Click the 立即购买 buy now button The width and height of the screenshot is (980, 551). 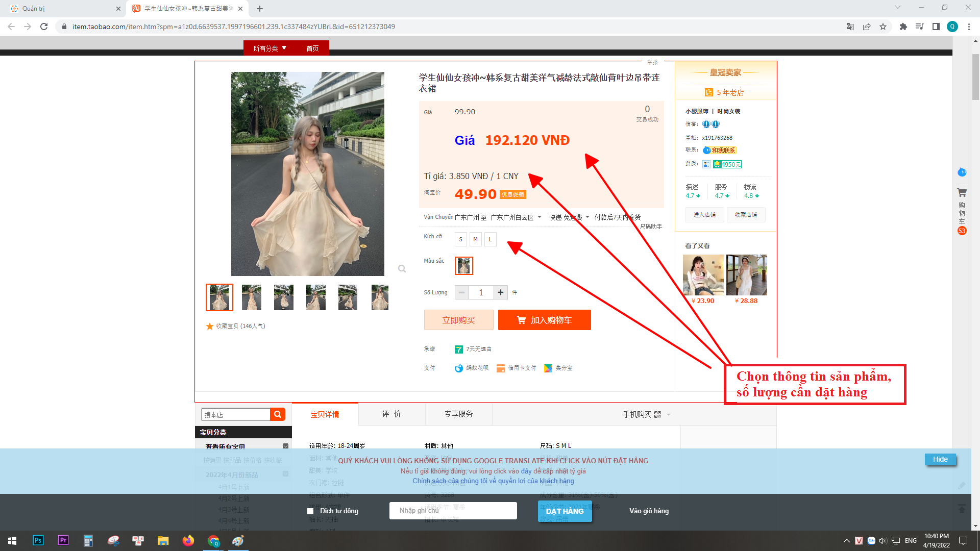(458, 320)
